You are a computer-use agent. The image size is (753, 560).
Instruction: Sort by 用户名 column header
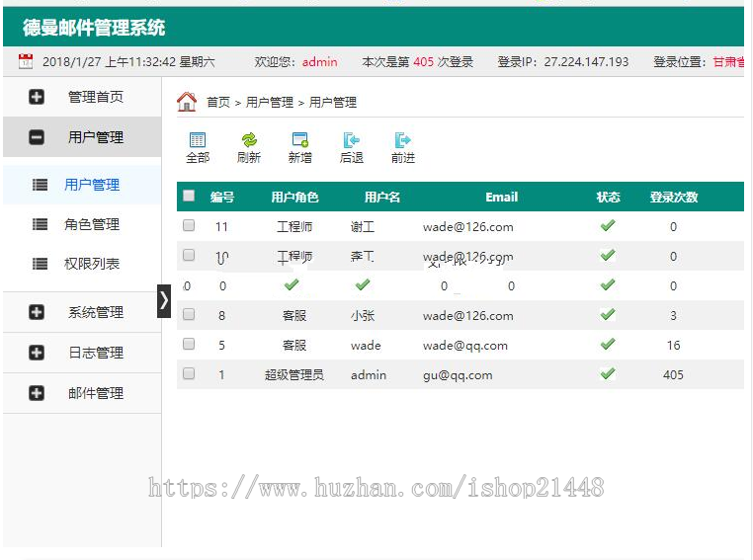381,197
